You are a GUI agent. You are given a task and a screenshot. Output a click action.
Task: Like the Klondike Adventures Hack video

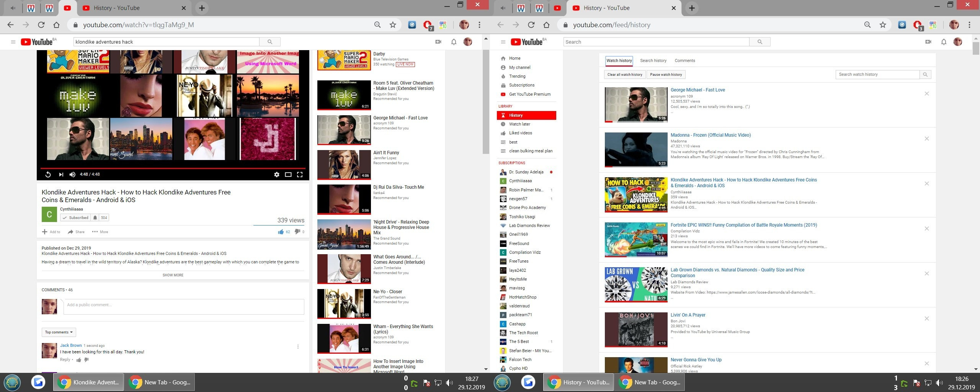[x=281, y=232]
